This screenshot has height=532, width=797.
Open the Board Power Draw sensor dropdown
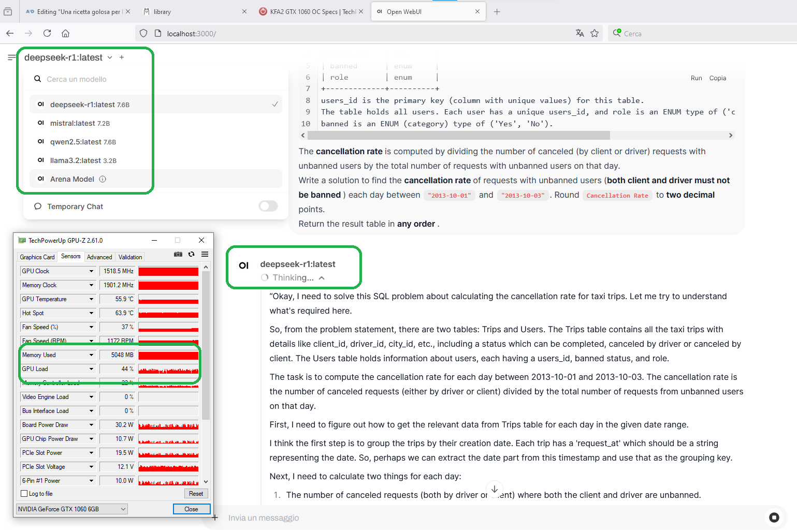[x=92, y=425]
